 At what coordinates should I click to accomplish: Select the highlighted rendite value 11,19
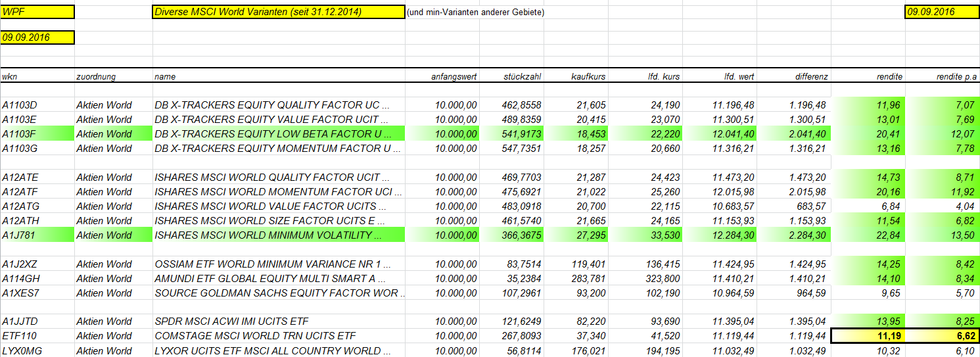click(868, 336)
